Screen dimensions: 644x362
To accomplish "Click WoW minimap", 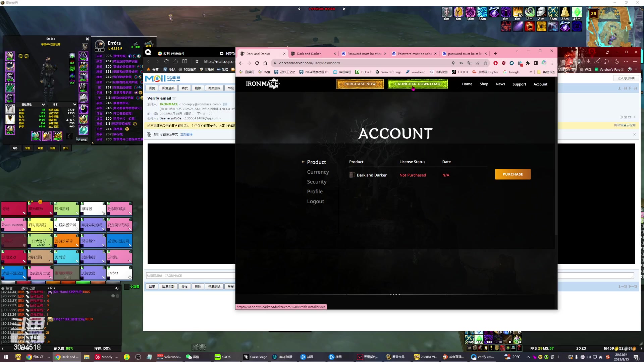I will click(614, 26).
